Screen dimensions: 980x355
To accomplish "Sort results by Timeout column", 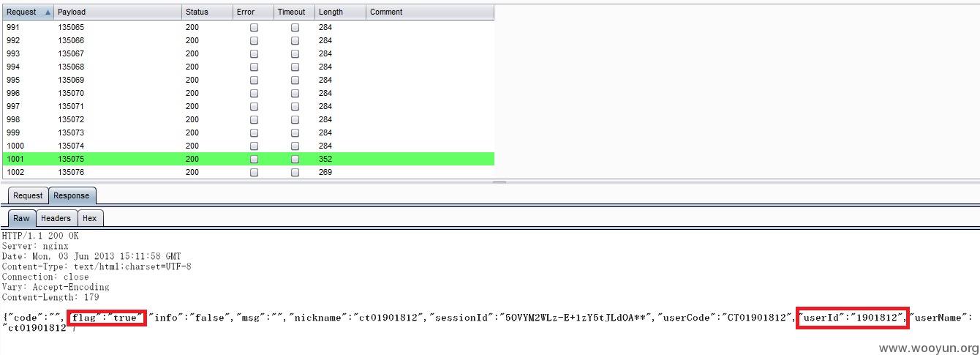I will (x=295, y=12).
